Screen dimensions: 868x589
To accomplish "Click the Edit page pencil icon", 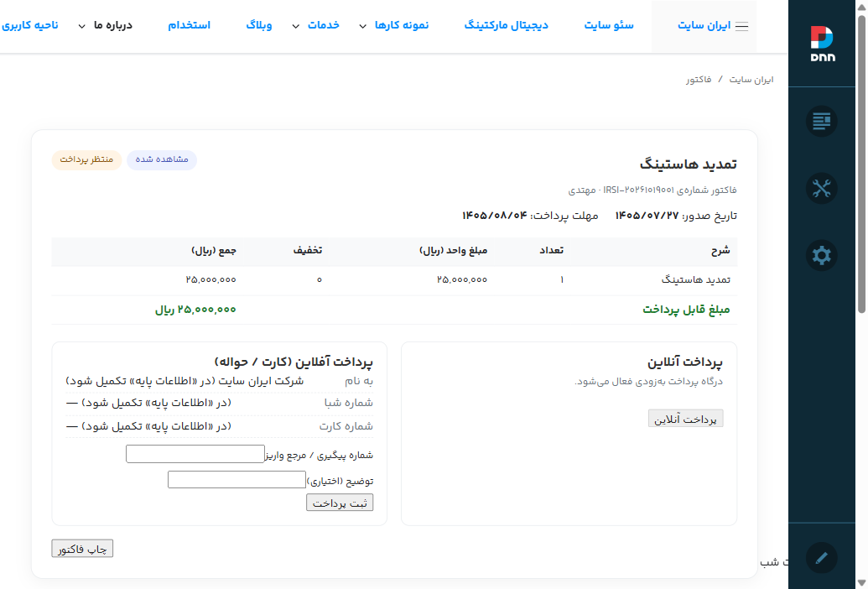I will point(822,557).
